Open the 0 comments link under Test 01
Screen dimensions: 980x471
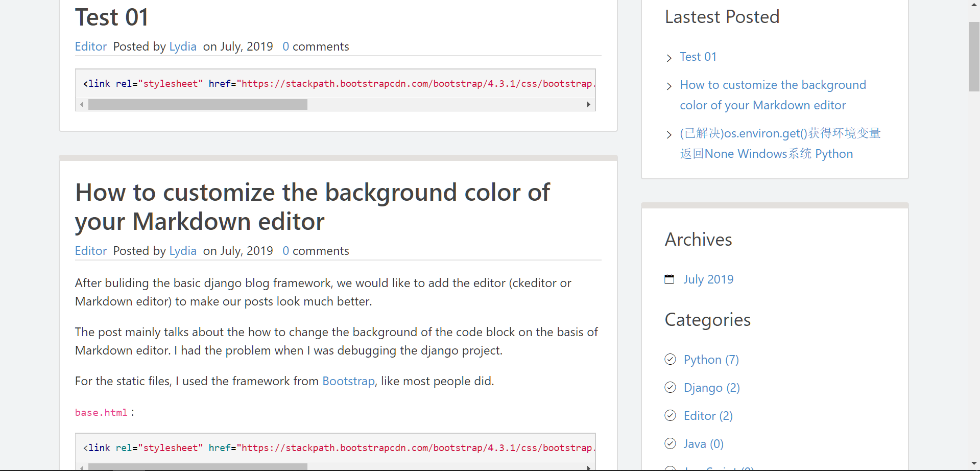pyautogui.click(x=315, y=46)
